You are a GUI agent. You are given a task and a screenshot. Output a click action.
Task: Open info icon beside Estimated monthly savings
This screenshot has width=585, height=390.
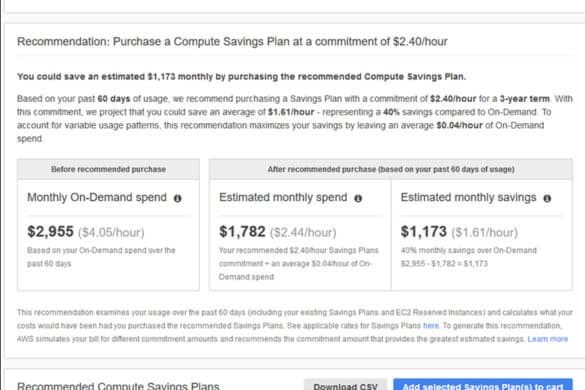click(x=547, y=199)
